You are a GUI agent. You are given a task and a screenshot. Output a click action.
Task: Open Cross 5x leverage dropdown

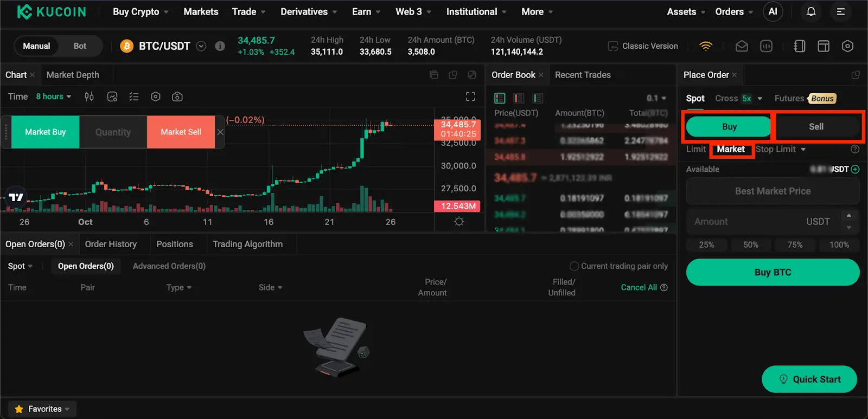(739, 98)
